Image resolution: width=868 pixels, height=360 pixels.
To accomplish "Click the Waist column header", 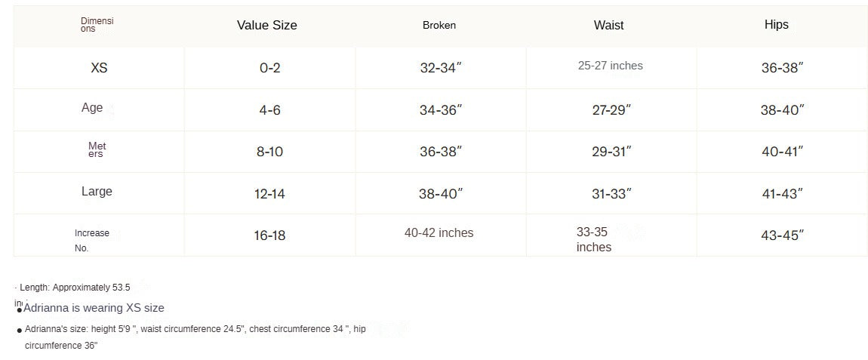I will 608,25.
